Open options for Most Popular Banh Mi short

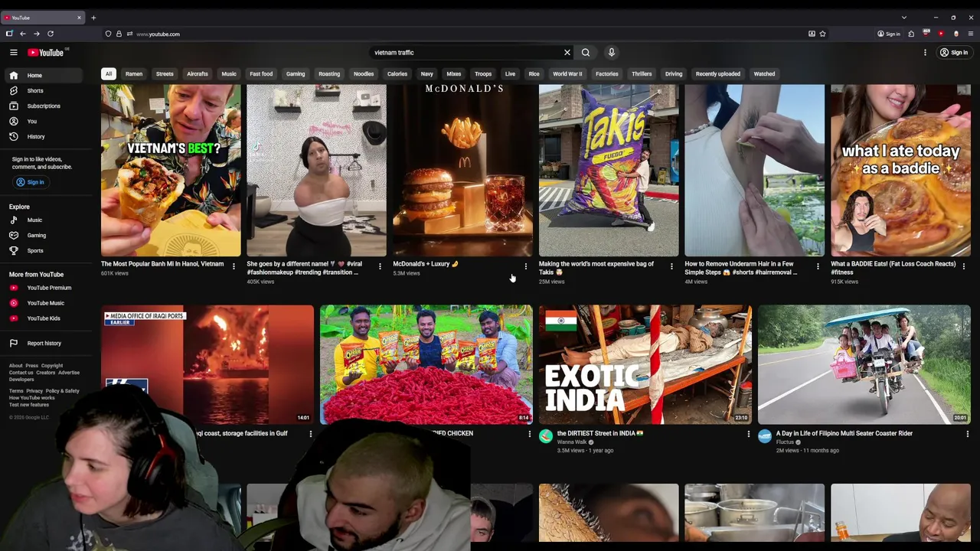pos(234,266)
